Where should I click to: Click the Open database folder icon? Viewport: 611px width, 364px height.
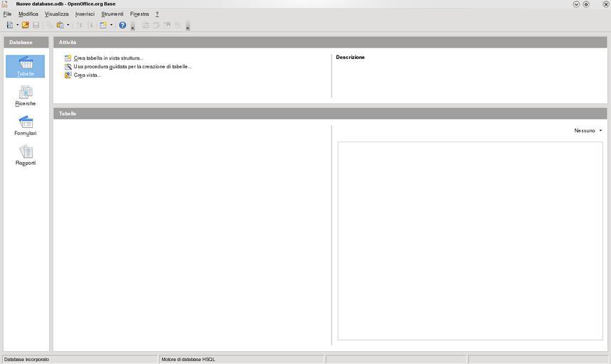coord(26,25)
